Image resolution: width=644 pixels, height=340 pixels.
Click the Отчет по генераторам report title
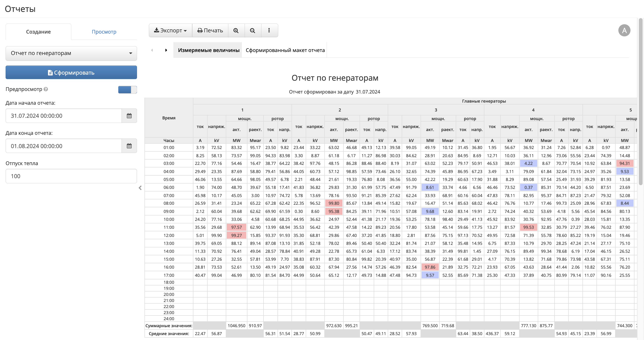tap(335, 78)
